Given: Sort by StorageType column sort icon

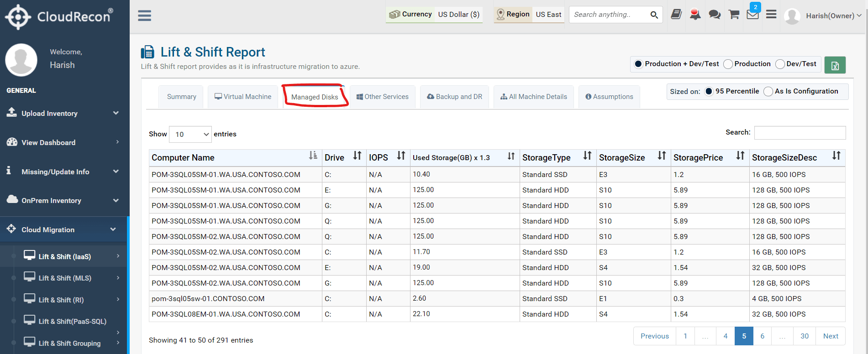Looking at the screenshot, I should coord(587,156).
